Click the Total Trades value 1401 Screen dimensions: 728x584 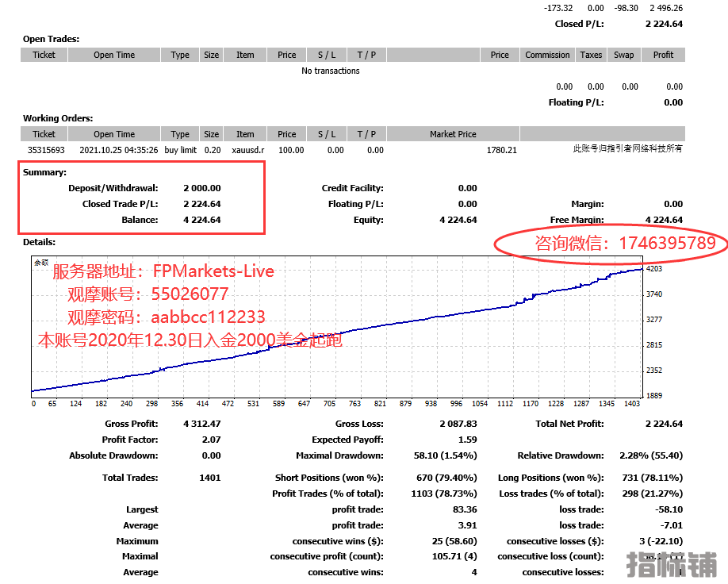coord(211,478)
